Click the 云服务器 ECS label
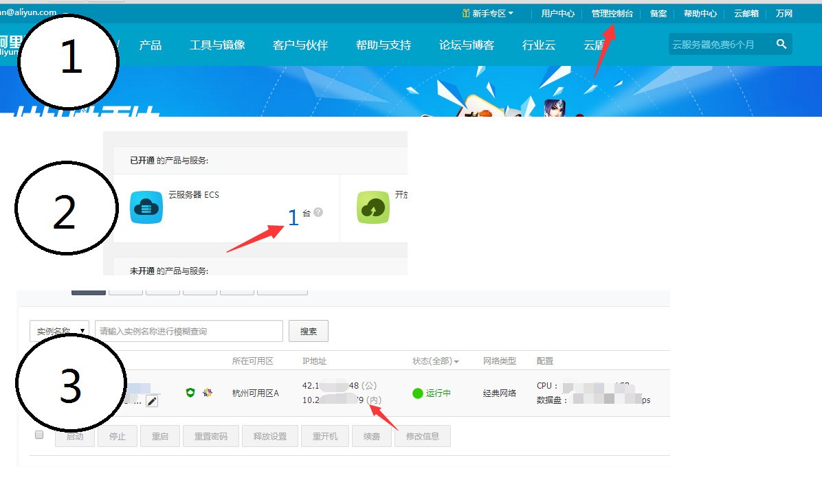Screen dimensions: 822x504 point(193,194)
